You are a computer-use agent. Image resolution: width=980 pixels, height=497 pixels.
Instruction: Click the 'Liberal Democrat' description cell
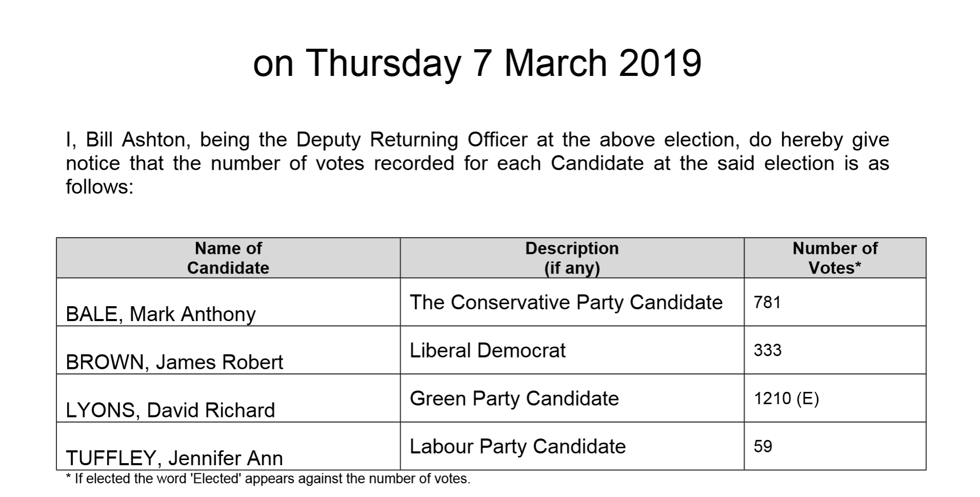pos(487,351)
